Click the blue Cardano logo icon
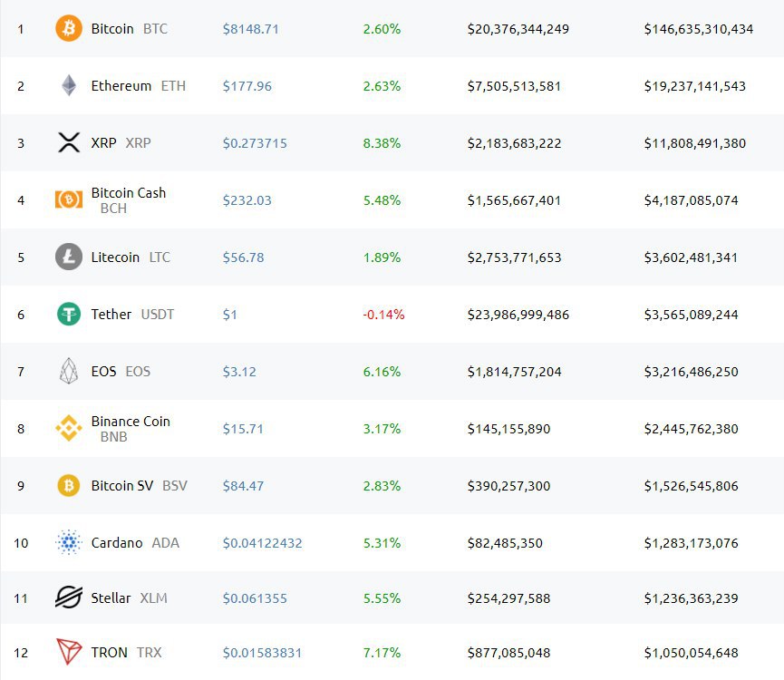 click(x=69, y=543)
